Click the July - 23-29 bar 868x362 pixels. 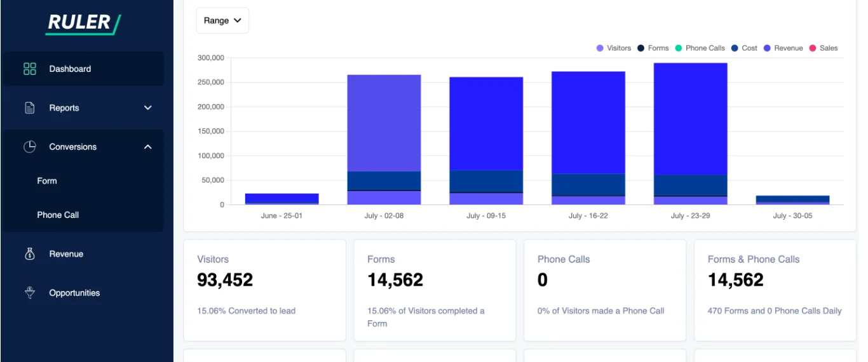pyautogui.click(x=691, y=134)
